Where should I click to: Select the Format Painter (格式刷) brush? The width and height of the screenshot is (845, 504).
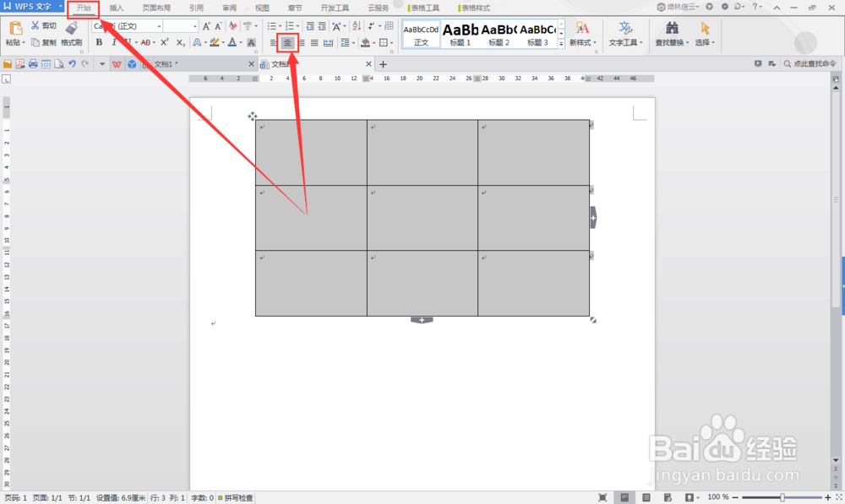point(71,35)
